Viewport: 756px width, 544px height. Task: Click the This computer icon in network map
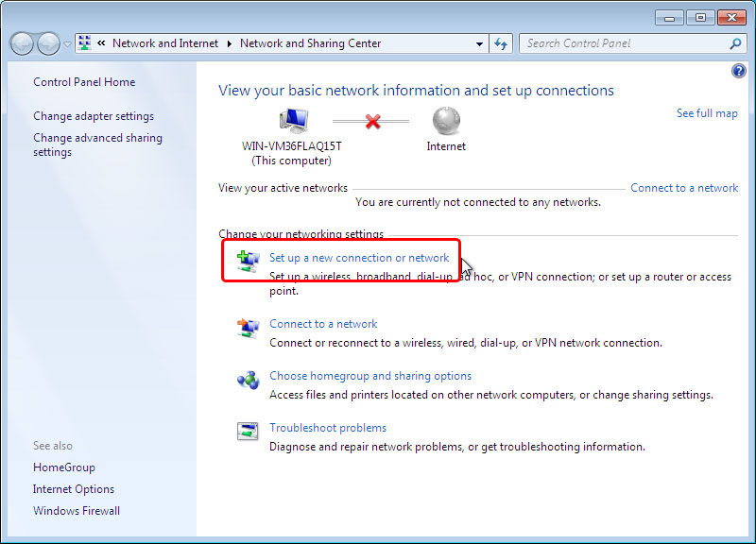[x=293, y=121]
